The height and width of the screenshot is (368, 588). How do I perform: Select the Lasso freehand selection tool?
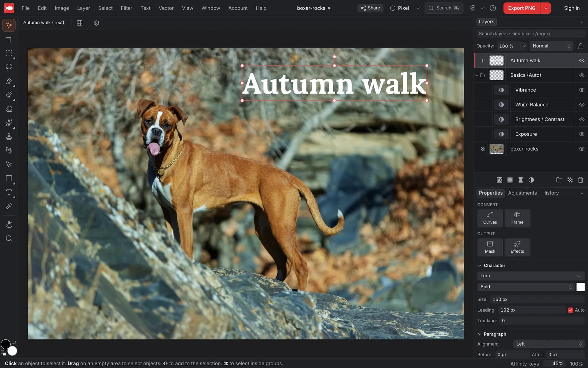pyautogui.click(x=9, y=67)
